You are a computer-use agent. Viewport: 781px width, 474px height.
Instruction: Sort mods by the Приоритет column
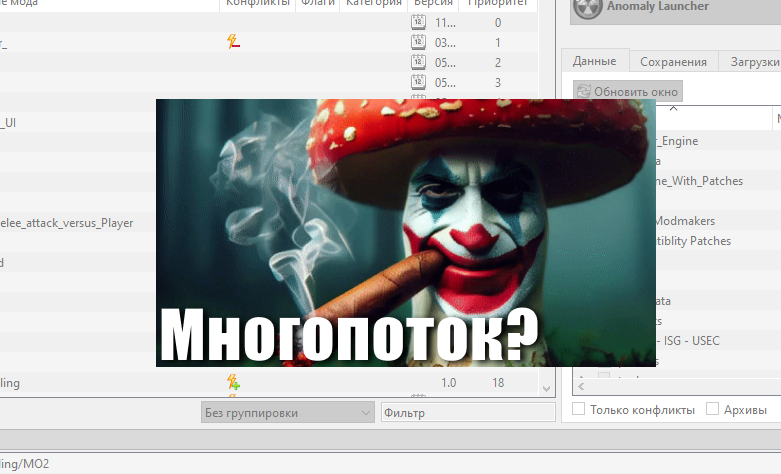tap(498, 4)
